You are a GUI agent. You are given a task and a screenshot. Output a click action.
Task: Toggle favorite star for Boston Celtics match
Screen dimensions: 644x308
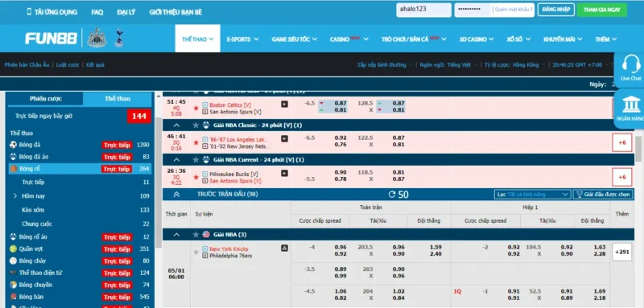click(x=196, y=109)
